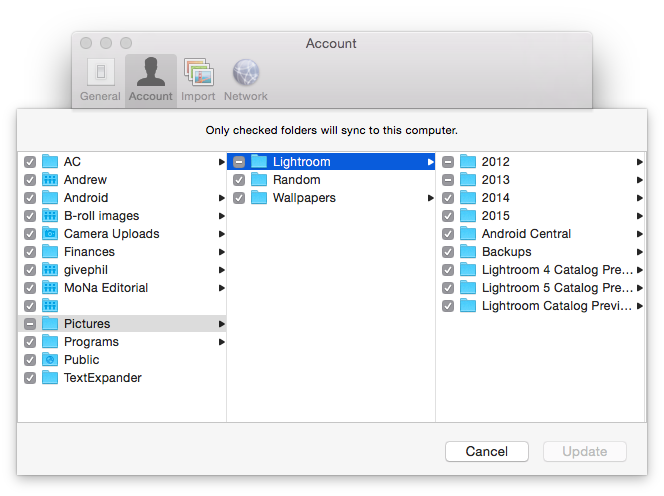Select the Lightroom 5 Catalog Previews folder
Viewport: 664px width, 496px height.
(x=553, y=288)
